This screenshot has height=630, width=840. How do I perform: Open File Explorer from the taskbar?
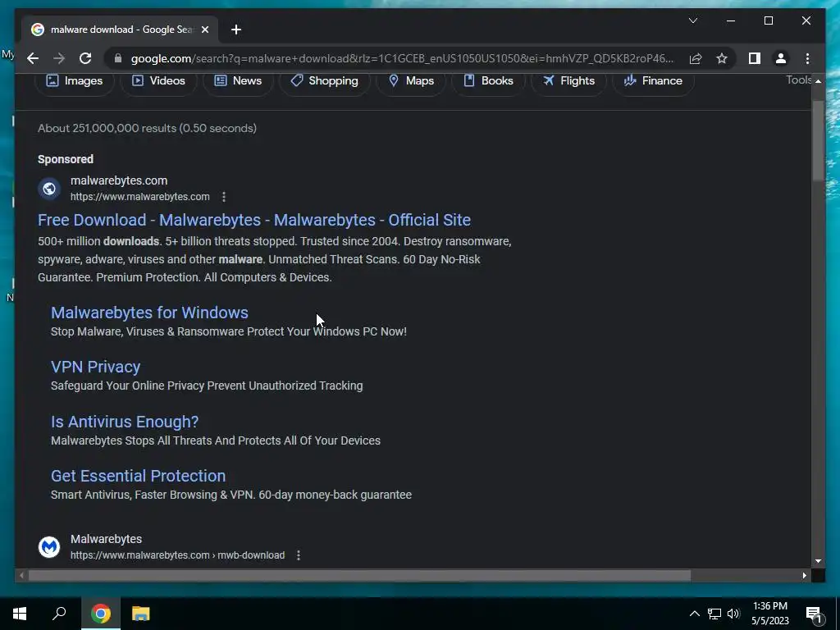141,614
